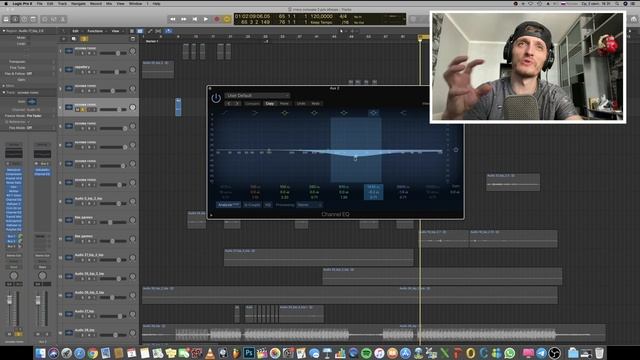The width and height of the screenshot is (640, 360).
Task: Toggle the low shelf band icon
Action: (255, 113)
